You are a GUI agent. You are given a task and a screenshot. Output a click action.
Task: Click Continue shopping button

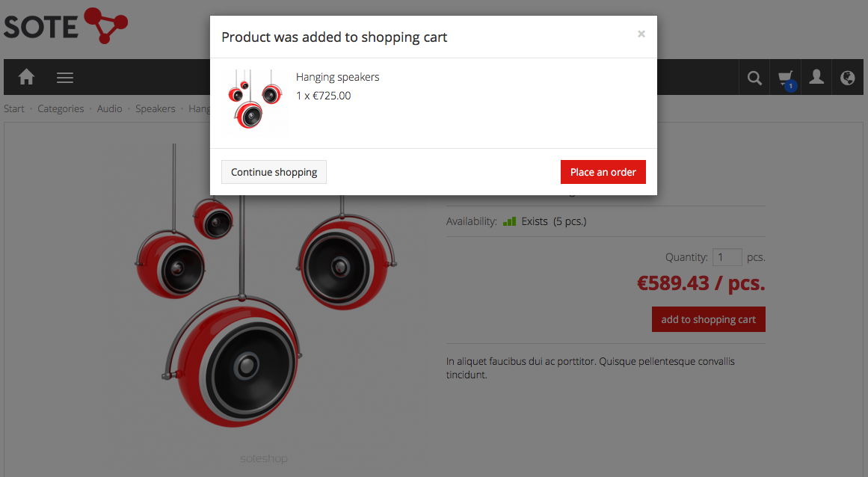(x=274, y=172)
